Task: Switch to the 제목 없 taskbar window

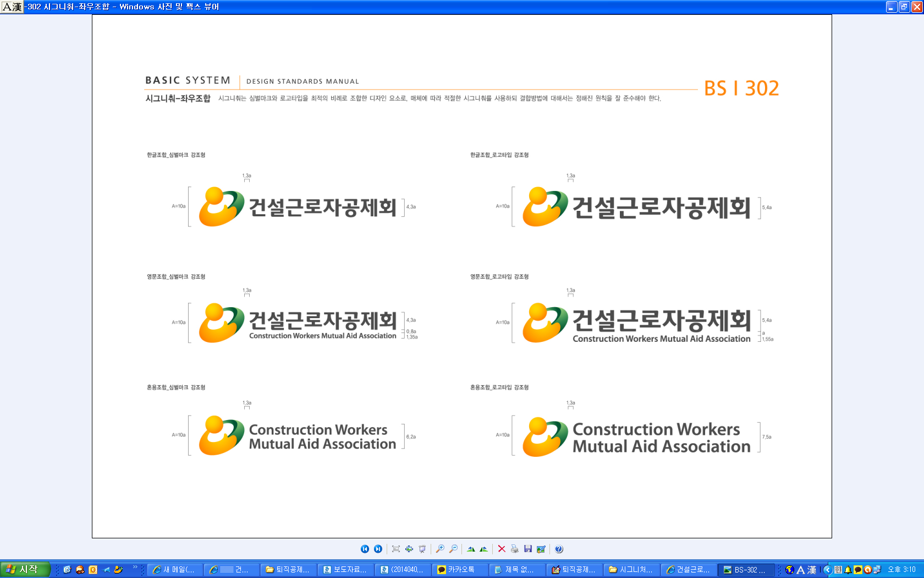Action: [517, 570]
